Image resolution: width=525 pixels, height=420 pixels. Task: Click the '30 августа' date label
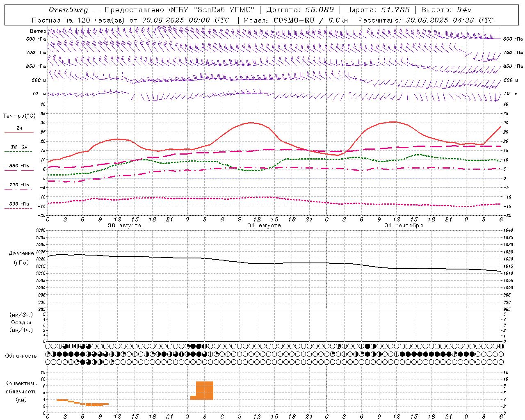(125, 226)
